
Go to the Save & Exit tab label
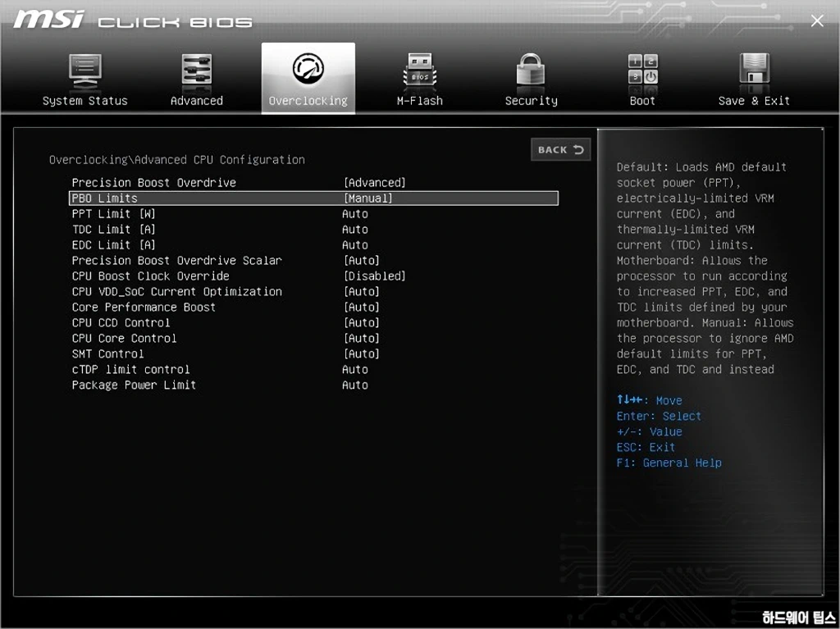point(754,101)
